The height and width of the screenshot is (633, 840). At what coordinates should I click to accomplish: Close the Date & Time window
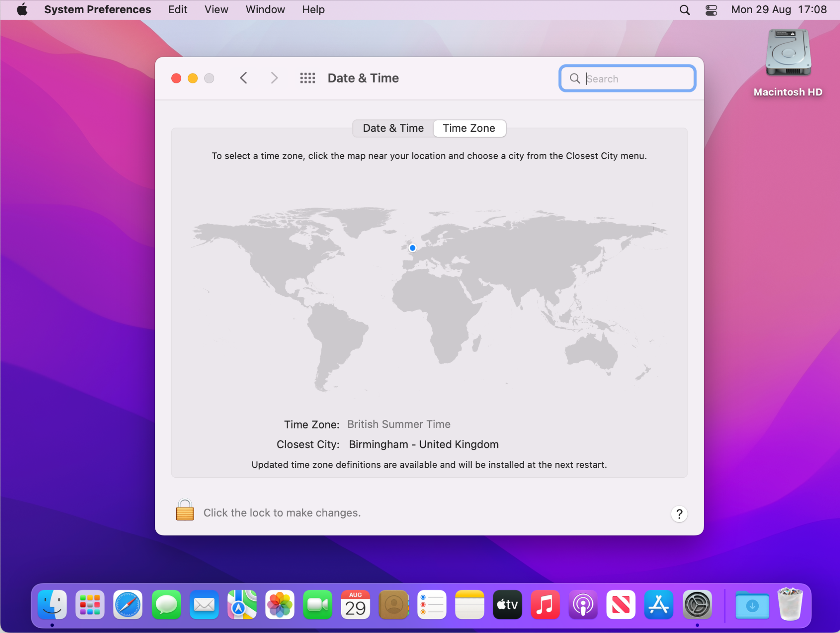(176, 78)
